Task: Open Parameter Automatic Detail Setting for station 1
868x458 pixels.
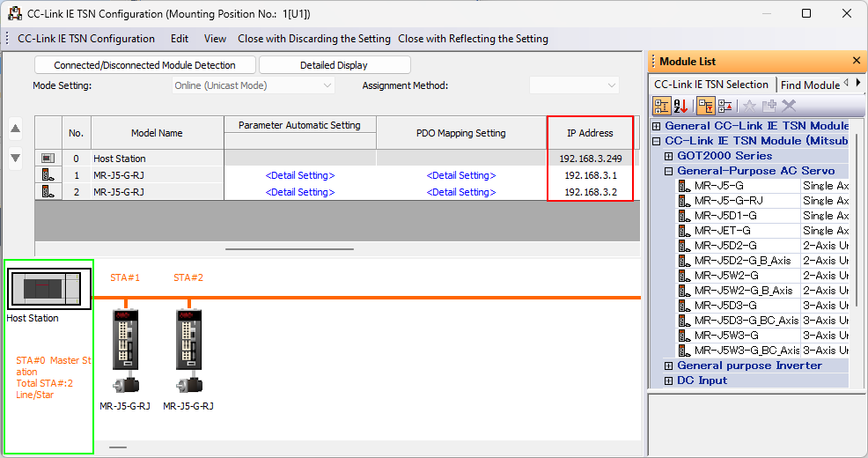Action: [300, 175]
